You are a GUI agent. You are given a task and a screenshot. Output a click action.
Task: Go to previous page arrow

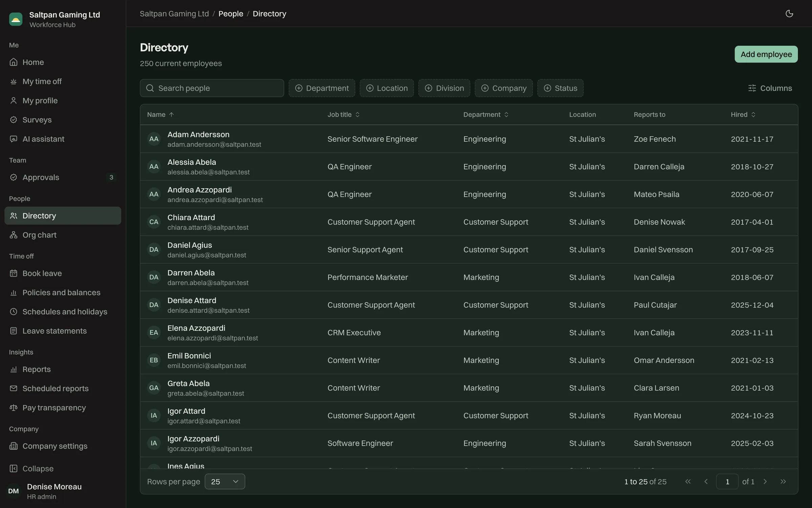[x=706, y=481]
